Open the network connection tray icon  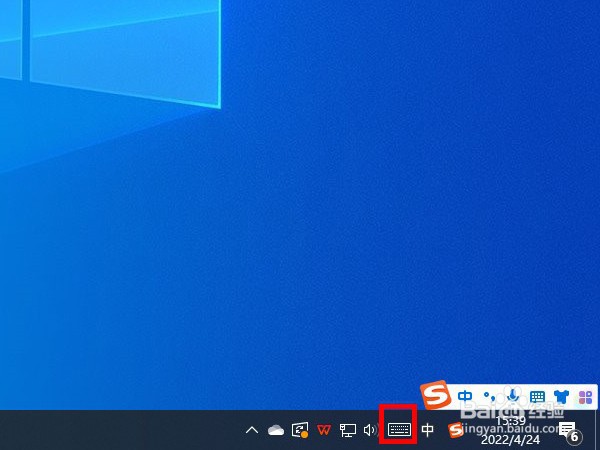point(347,430)
